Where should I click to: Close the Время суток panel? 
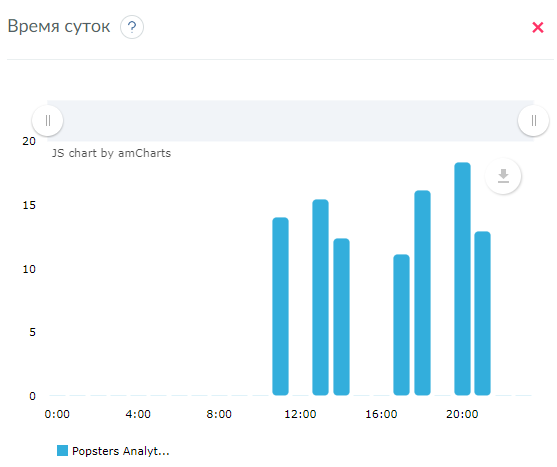coord(537,27)
